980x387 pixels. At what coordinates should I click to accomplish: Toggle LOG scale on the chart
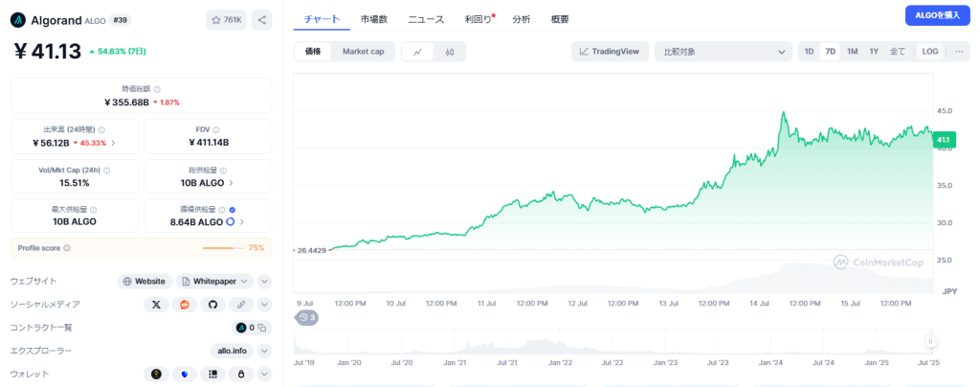point(929,52)
